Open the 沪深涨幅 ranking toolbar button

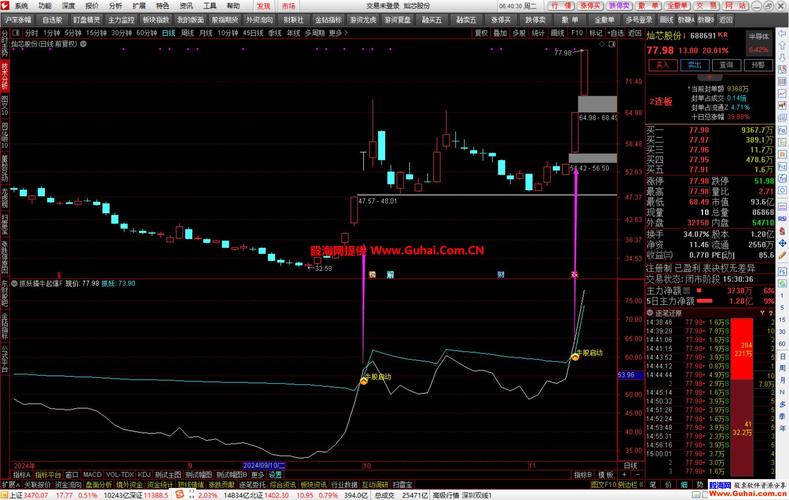tap(18, 19)
